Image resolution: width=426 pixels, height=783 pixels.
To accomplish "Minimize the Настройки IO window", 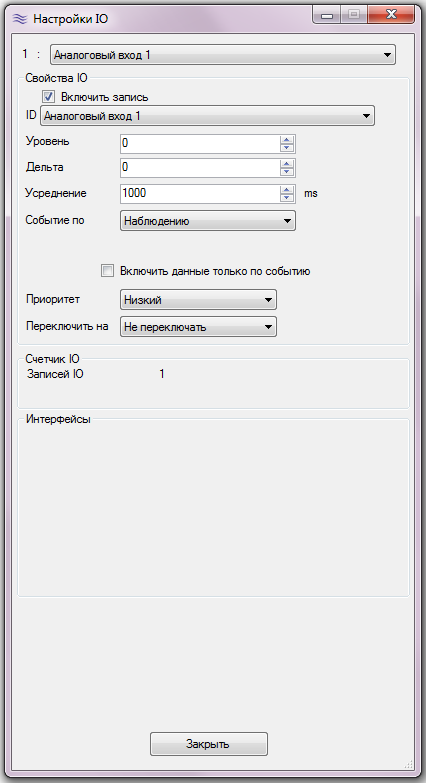I will click(x=328, y=15).
